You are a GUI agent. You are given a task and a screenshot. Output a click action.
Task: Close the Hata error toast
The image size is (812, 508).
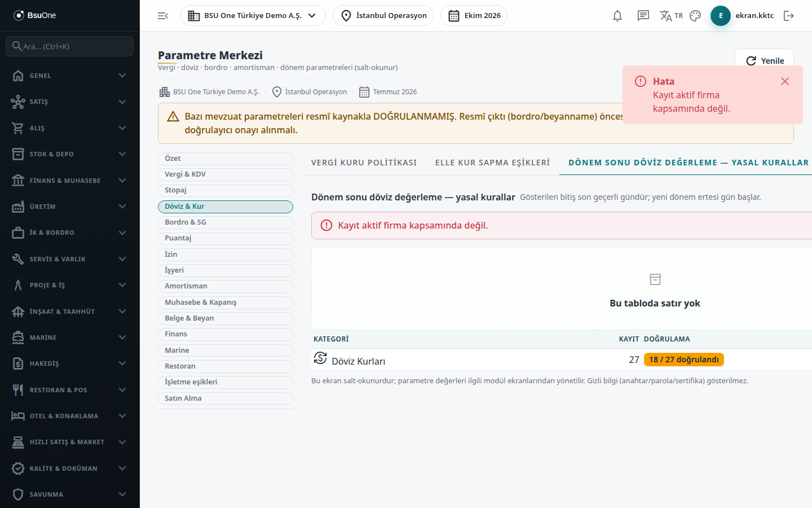coord(785,81)
